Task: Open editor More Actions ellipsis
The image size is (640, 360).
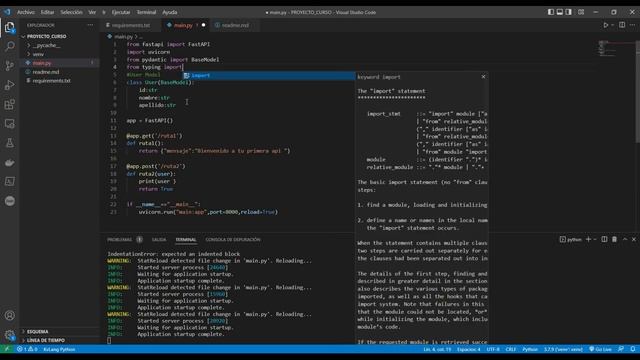Action: tap(632, 25)
